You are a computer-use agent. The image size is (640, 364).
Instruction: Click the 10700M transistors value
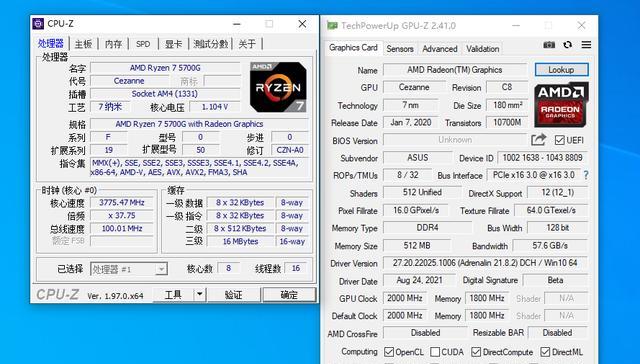pyautogui.click(x=507, y=122)
